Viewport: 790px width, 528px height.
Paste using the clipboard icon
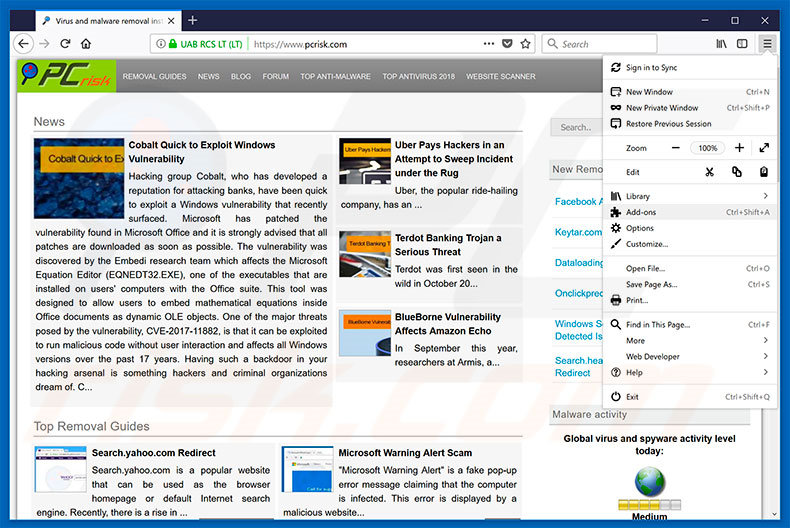click(764, 172)
